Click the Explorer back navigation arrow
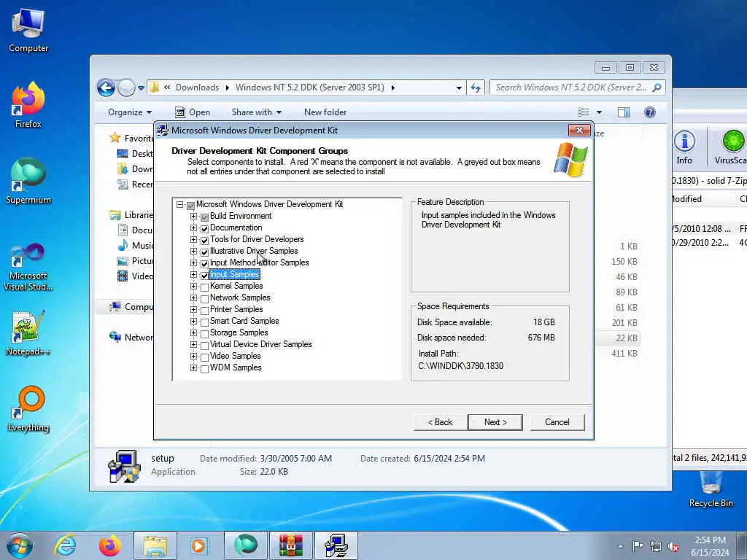The width and height of the screenshot is (747, 560). click(x=106, y=87)
